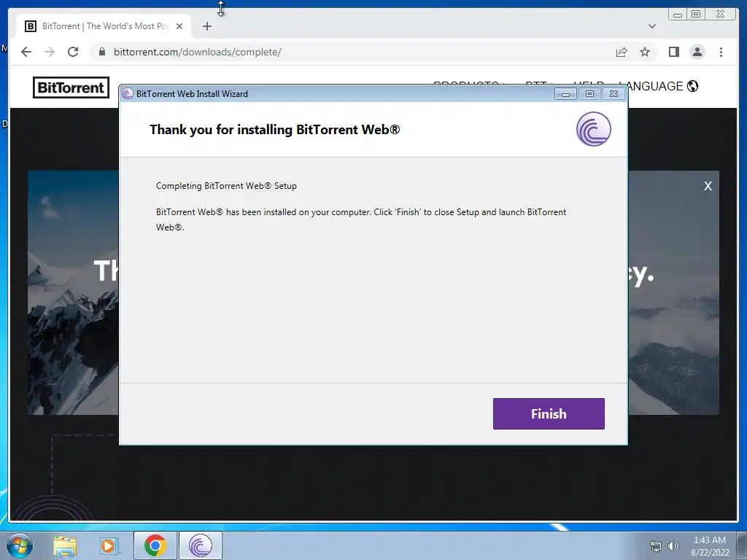
Task: Open the Windows Start menu
Action: pos(20,545)
